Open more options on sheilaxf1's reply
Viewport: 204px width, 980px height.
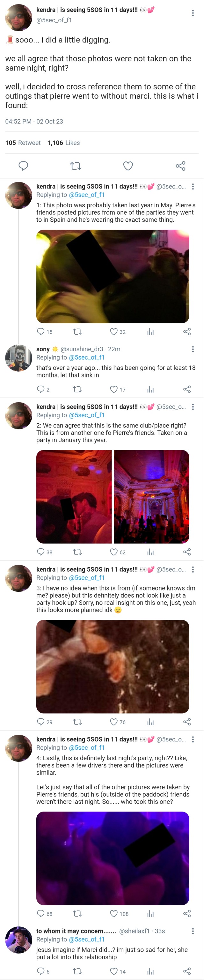tap(193, 931)
